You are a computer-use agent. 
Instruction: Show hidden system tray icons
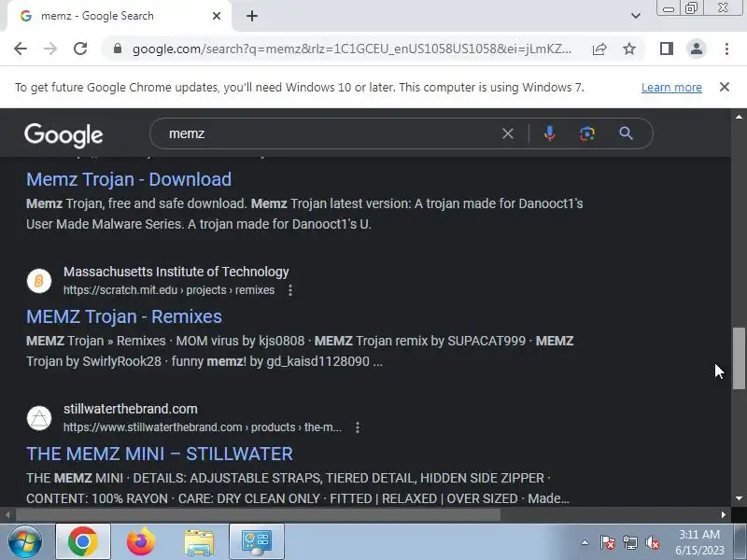tap(585, 542)
